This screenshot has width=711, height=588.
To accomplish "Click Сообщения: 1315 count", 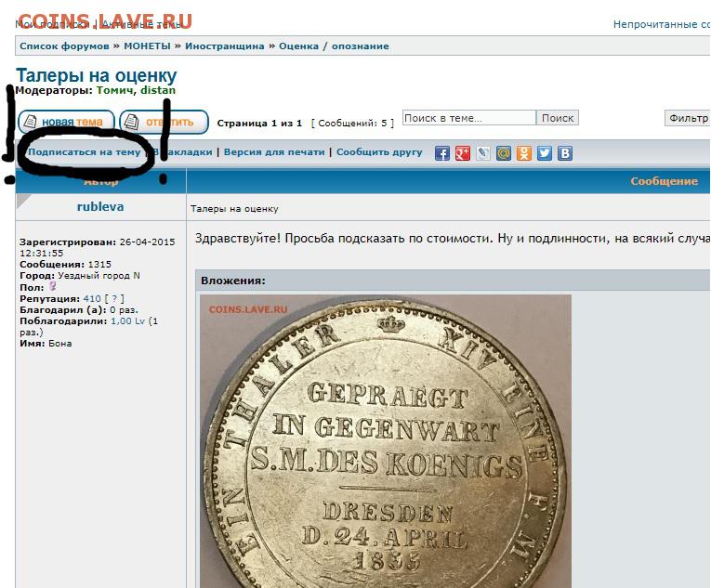I will 65,265.
